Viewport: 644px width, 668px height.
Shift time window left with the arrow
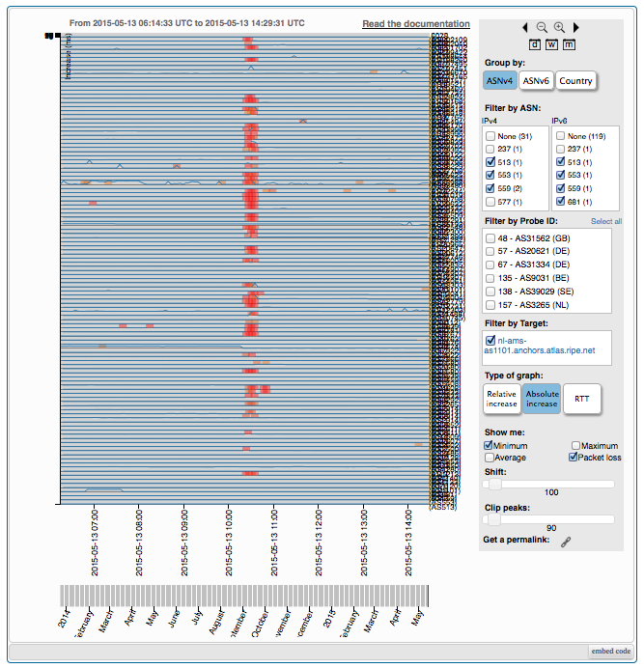pos(525,28)
